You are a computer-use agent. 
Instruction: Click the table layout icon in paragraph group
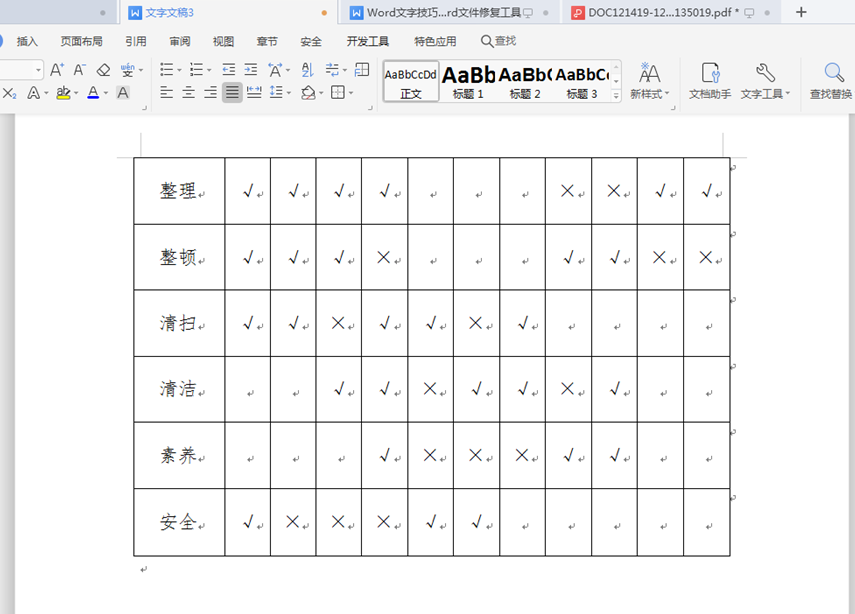tap(362, 70)
